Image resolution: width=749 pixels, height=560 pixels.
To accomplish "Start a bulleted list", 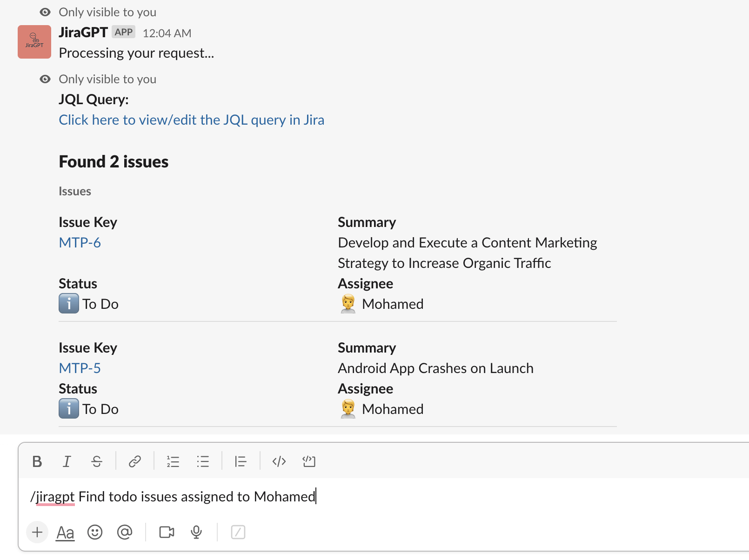I will (x=203, y=461).
